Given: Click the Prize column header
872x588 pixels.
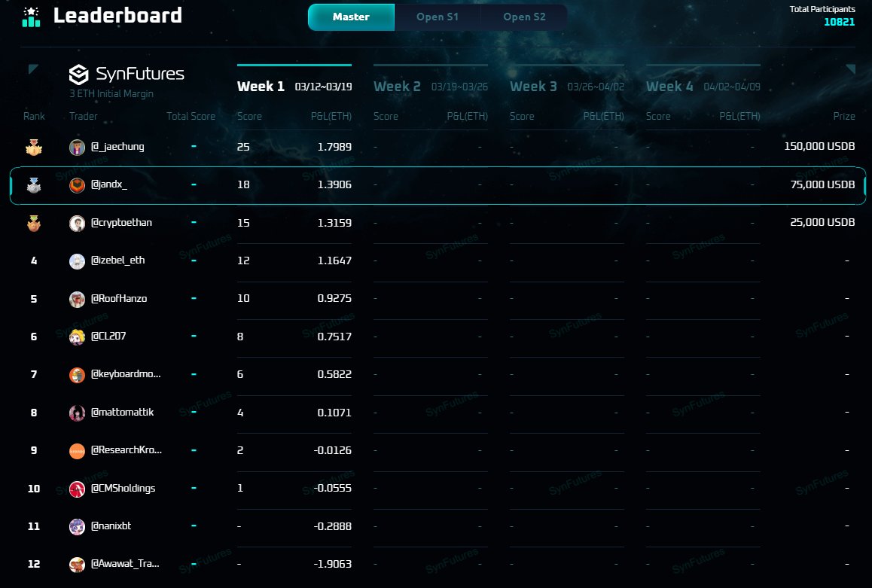Looking at the screenshot, I should [844, 116].
